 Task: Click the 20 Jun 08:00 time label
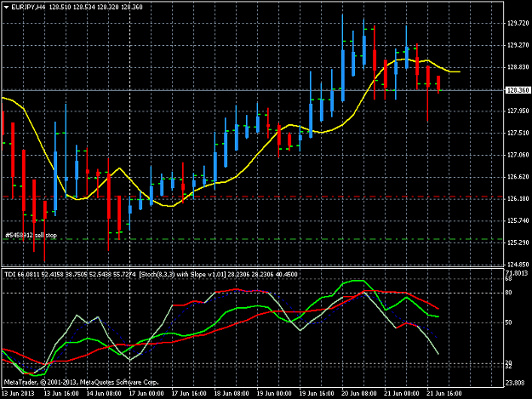tap(359, 394)
